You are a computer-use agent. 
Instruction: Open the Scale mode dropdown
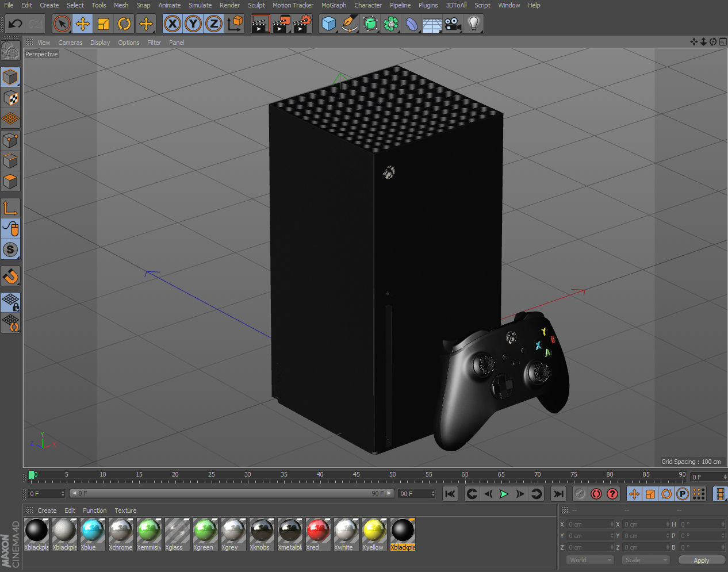(646, 560)
